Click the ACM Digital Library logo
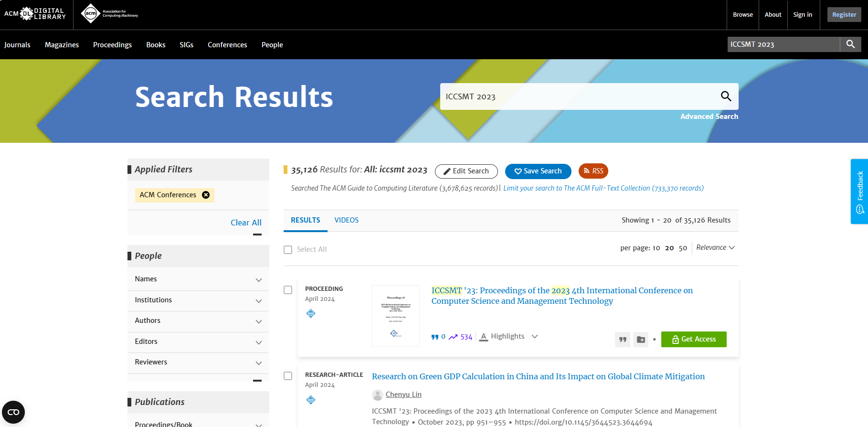 pyautogui.click(x=35, y=14)
